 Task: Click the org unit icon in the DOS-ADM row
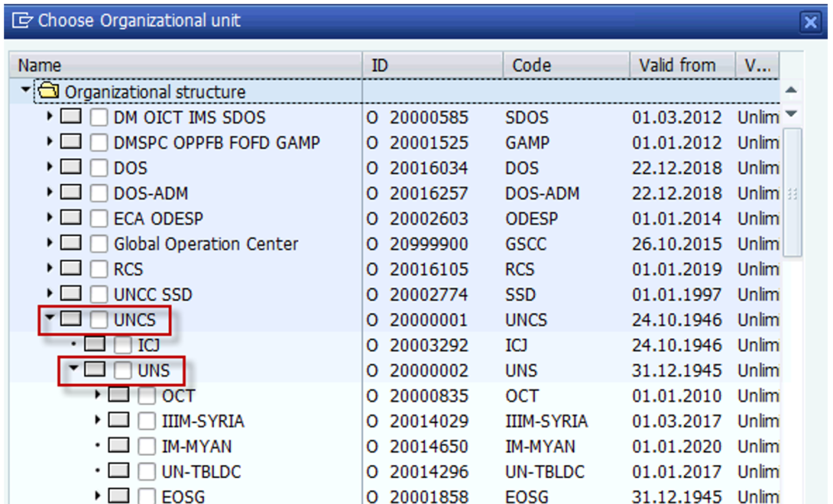[x=71, y=192]
